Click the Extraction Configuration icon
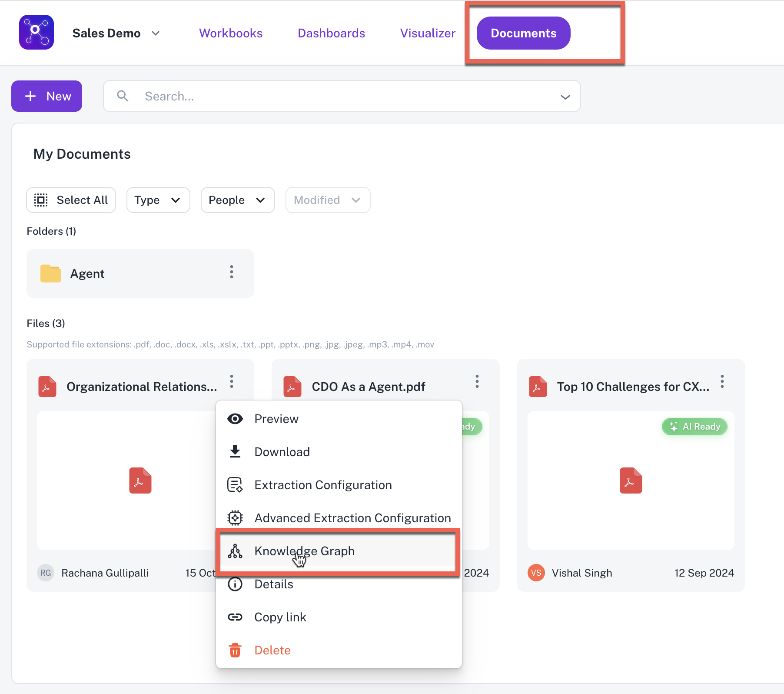This screenshot has height=694, width=784. 235,485
